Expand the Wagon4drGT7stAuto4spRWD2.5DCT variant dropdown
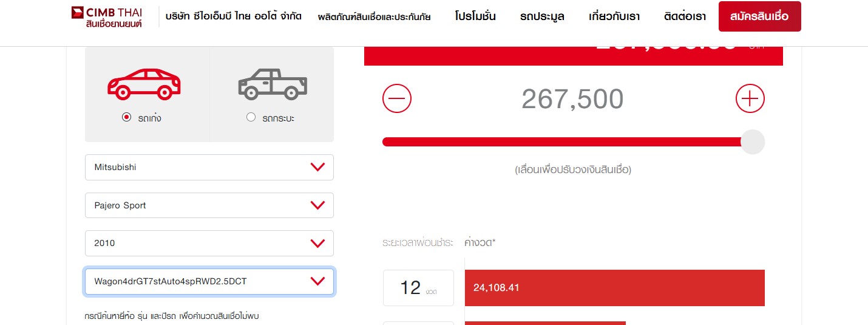 (x=209, y=281)
